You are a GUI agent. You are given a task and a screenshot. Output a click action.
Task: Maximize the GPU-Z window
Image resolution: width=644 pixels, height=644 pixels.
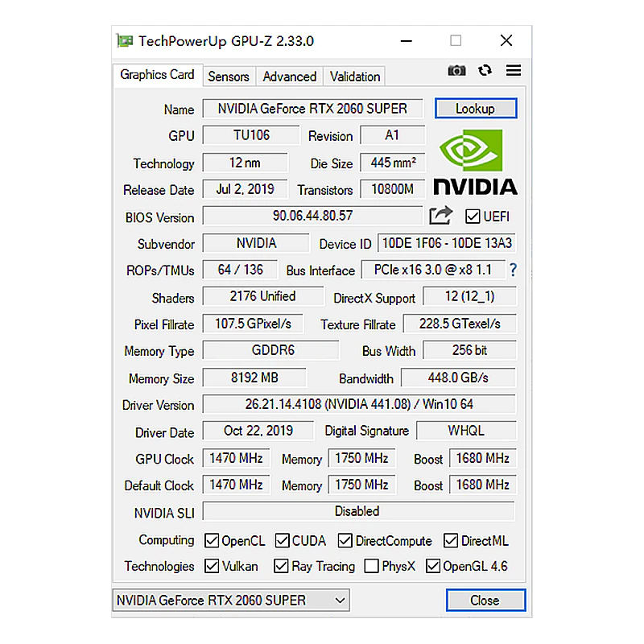(456, 41)
